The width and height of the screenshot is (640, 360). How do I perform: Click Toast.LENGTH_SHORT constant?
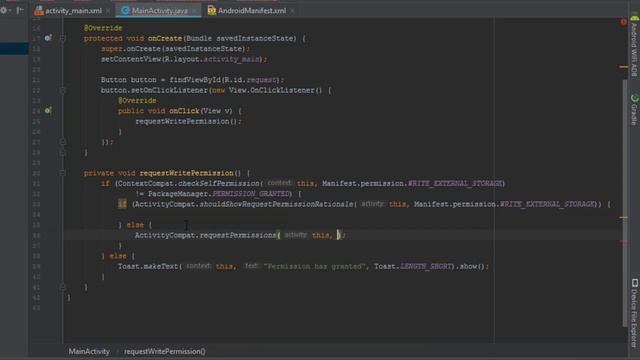[412, 267]
